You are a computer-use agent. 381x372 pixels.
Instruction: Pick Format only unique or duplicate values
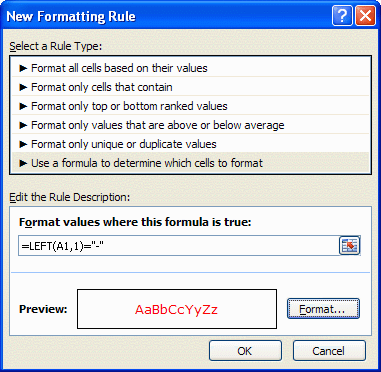[x=191, y=144]
